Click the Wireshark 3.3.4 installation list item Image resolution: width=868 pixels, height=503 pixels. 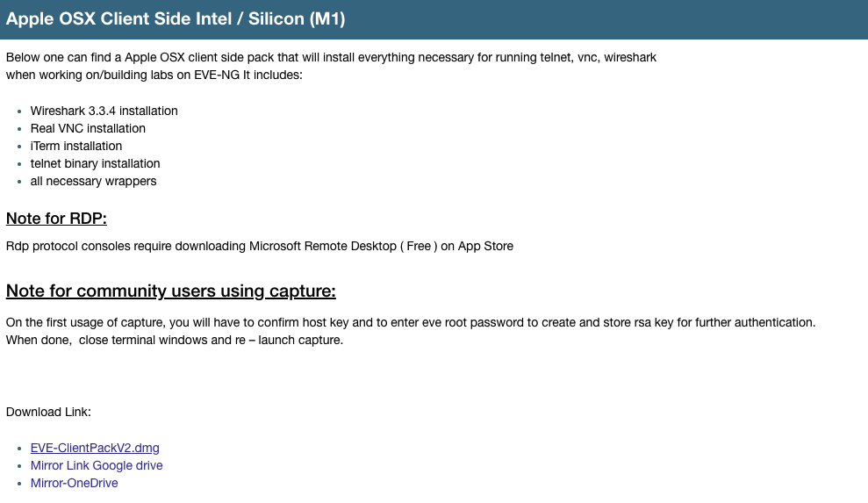(x=104, y=111)
